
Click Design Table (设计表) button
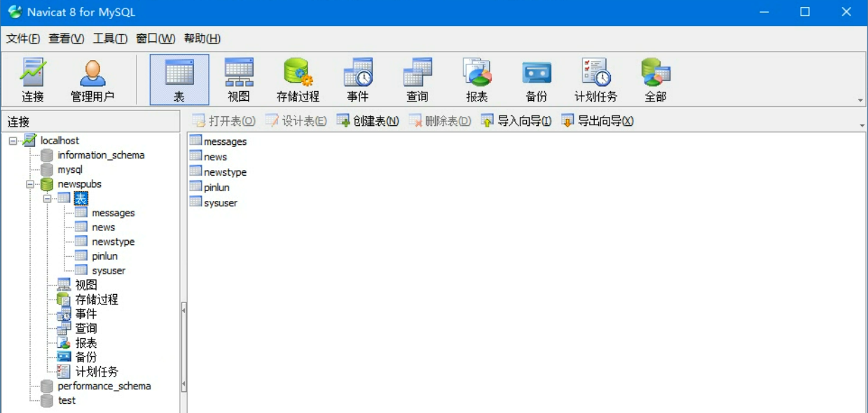296,121
